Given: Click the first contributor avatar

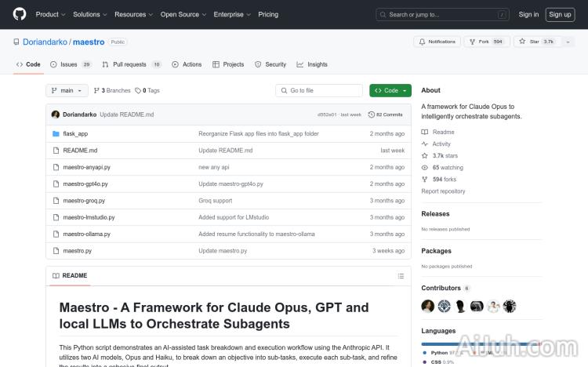Looking at the screenshot, I should 428,306.
